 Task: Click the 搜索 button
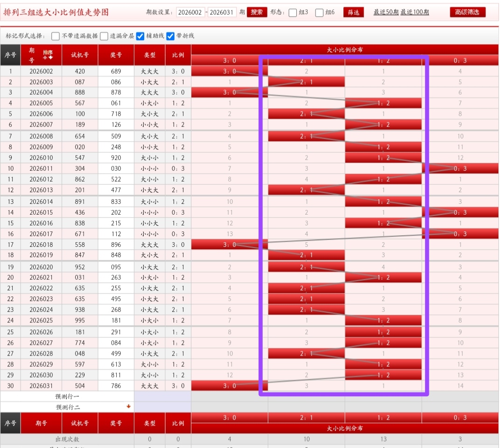coord(257,12)
